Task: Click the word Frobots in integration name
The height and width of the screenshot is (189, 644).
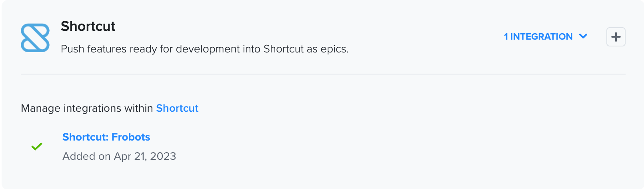Action: pos(131,137)
